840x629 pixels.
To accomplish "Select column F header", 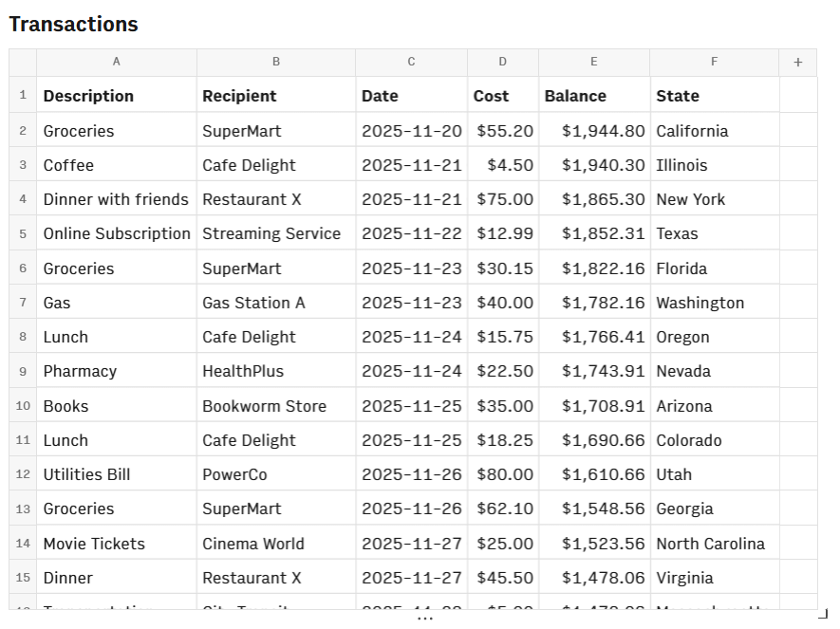I will (714, 63).
